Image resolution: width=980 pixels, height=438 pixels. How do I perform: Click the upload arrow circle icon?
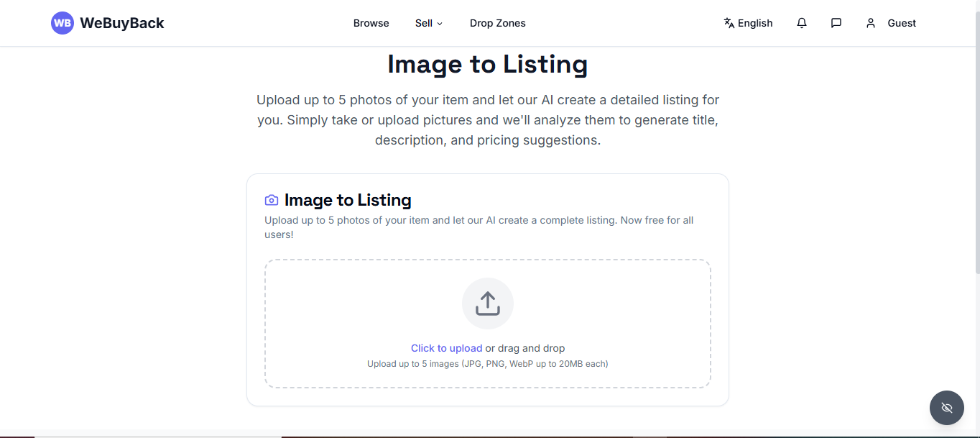point(488,304)
